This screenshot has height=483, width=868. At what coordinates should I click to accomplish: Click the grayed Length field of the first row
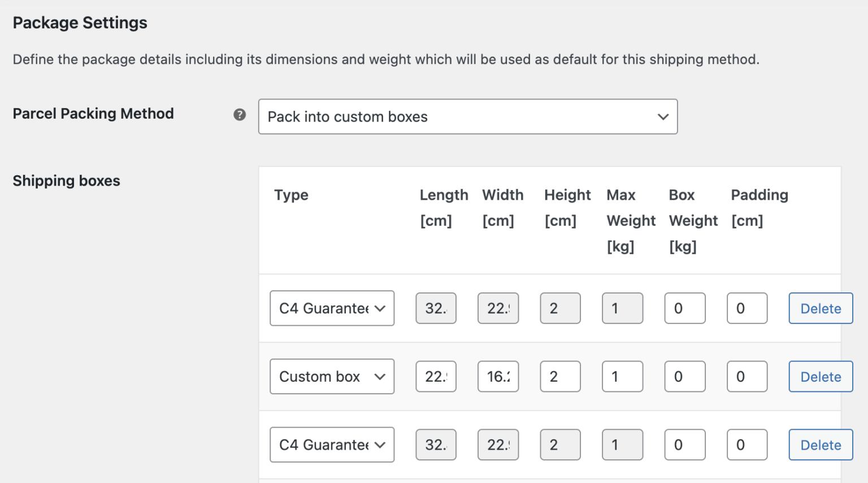coord(436,308)
